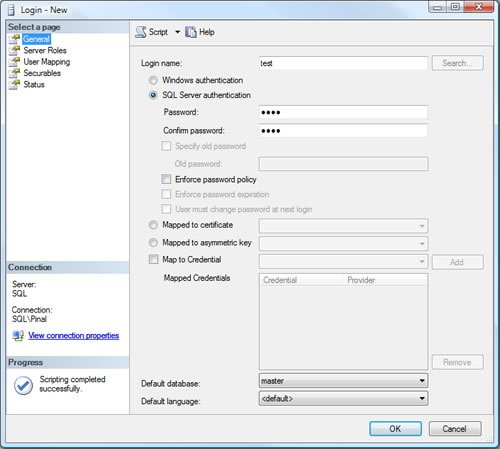
Task: Click the Server Roles page icon
Action: [14, 50]
